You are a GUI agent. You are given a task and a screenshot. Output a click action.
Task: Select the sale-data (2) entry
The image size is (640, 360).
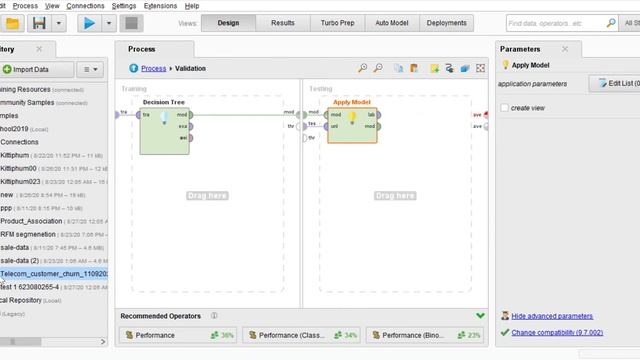pos(53,260)
